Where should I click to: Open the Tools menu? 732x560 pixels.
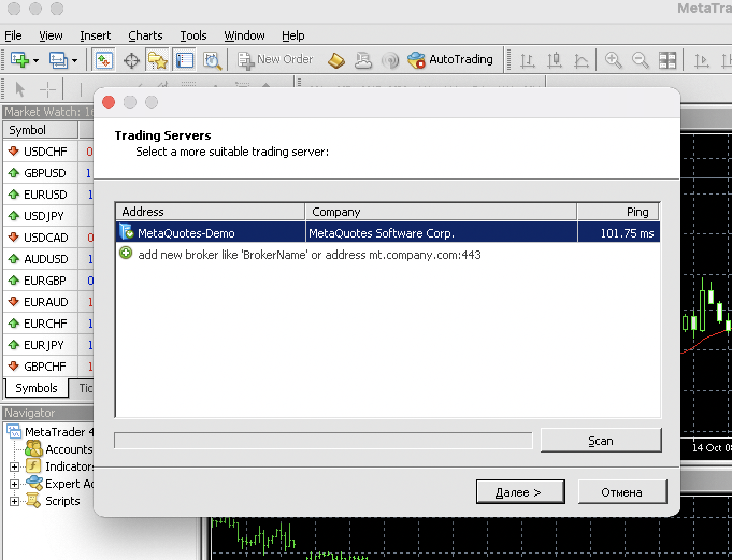[x=193, y=35]
